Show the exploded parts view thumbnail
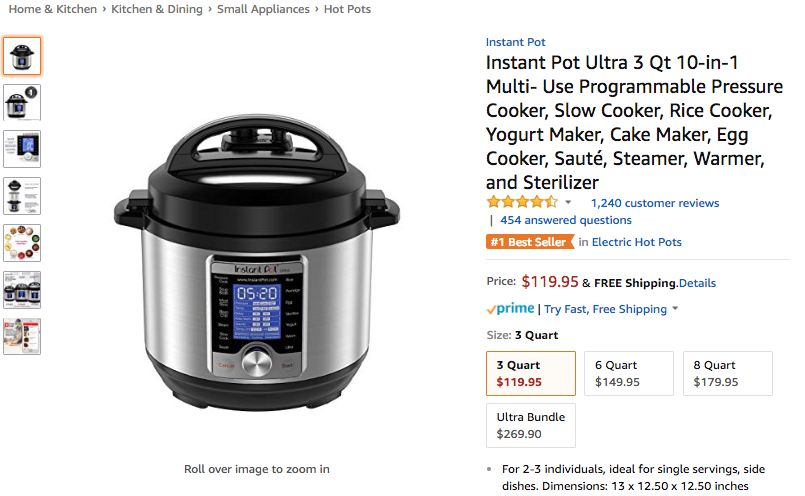This screenshot has height=496, width=805. (x=22, y=196)
